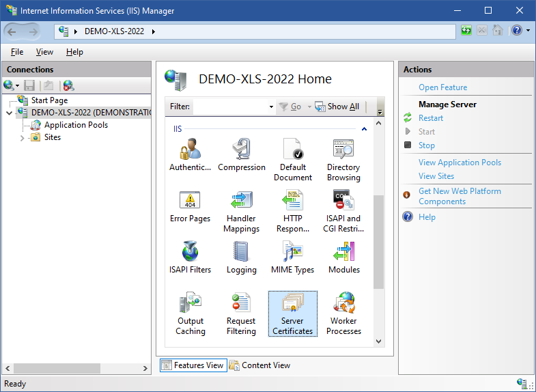
Task: Click Get New Web Platform Components
Action: [x=460, y=196]
